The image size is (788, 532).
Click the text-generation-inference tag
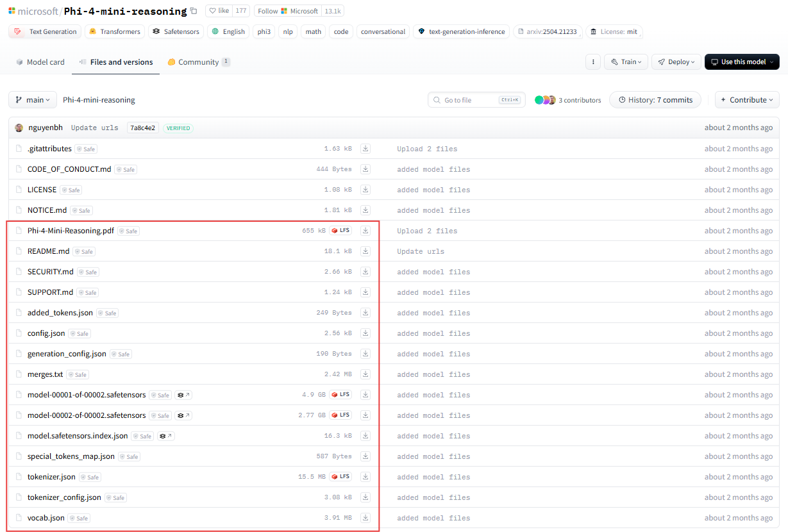coord(461,31)
